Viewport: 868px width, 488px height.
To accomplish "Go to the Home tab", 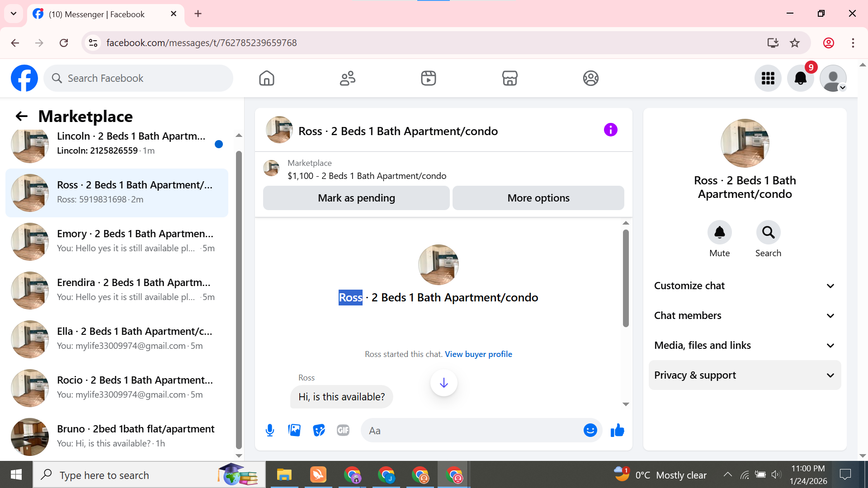I will pyautogui.click(x=267, y=78).
